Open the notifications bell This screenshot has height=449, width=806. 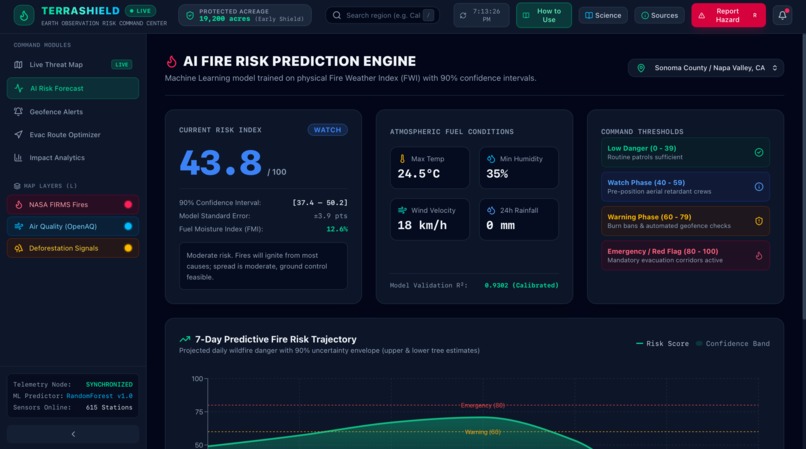(782, 15)
